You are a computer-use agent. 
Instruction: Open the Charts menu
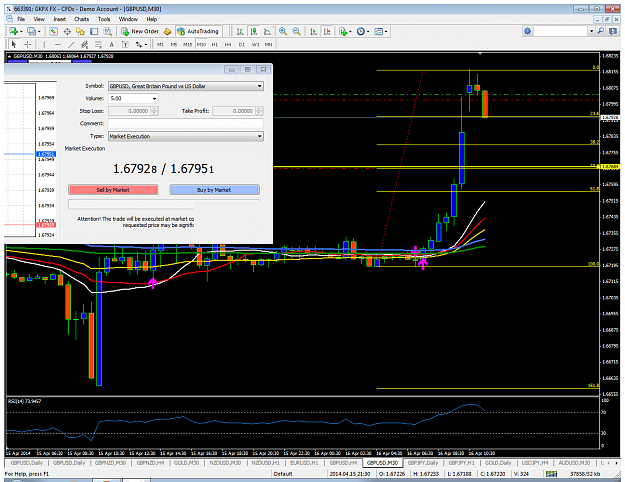coord(81,19)
